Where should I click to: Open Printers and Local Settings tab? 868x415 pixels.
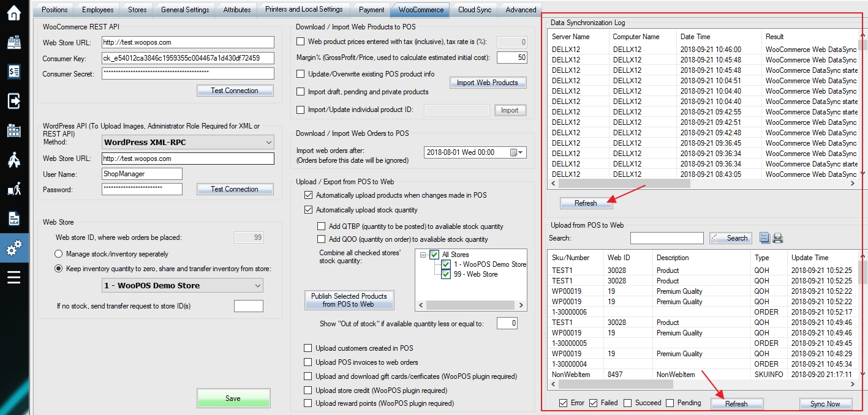tap(304, 9)
